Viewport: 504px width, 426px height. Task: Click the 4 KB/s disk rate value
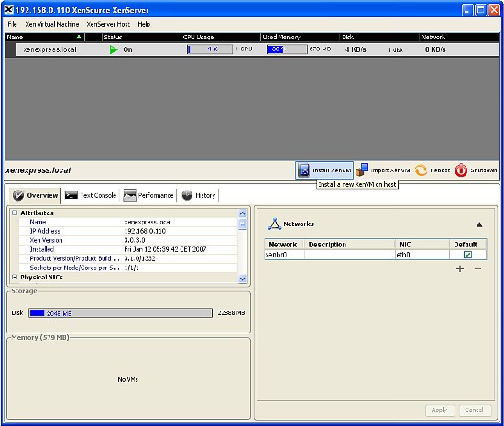(356, 49)
